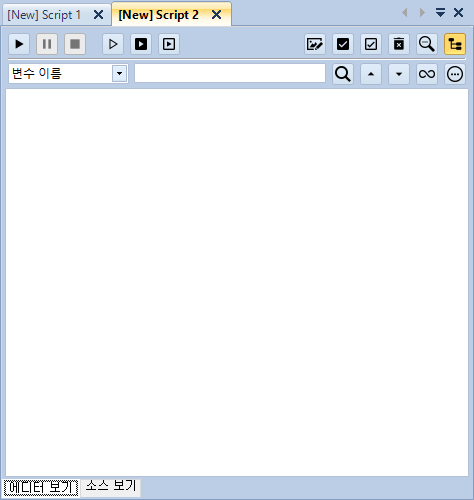
Task: Click the search magnifier button
Action: 343,74
